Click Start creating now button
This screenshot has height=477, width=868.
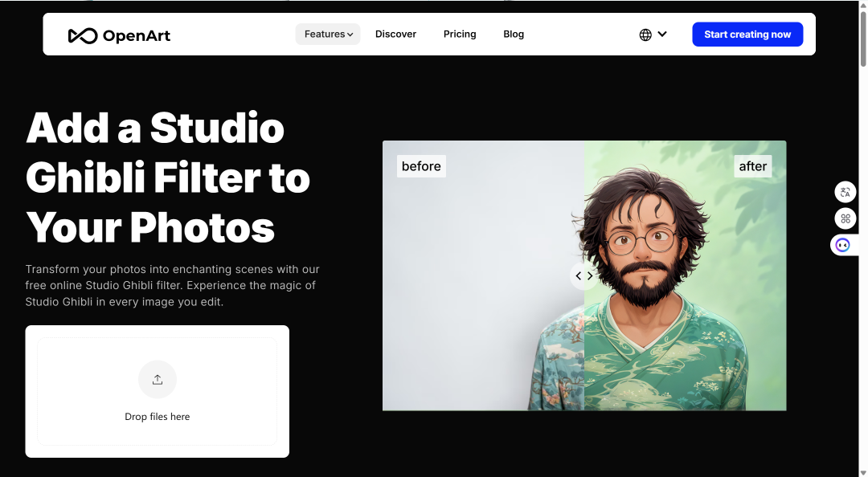[747, 35]
